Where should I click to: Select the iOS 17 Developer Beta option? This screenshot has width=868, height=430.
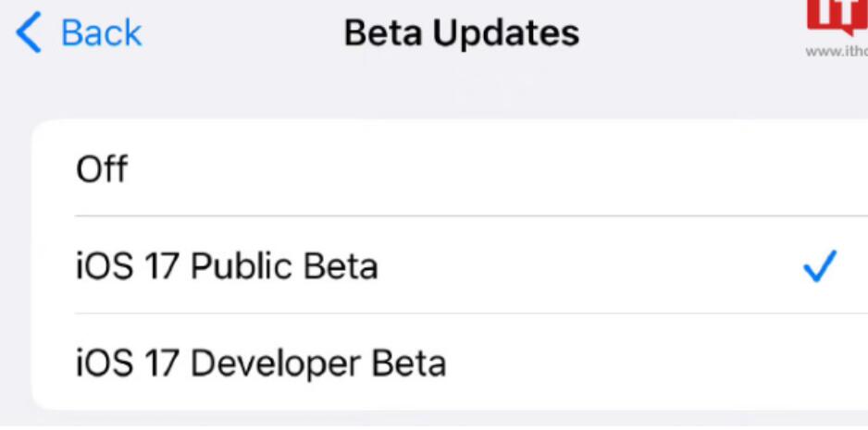pyautogui.click(x=450, y=362)
